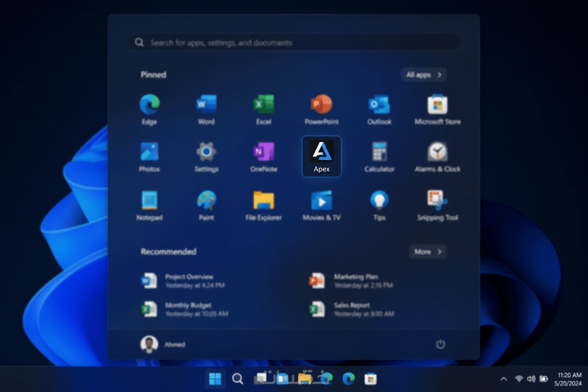Open the Settings gear app
Viewport: 588px width, 392px height.
(206, 157)
